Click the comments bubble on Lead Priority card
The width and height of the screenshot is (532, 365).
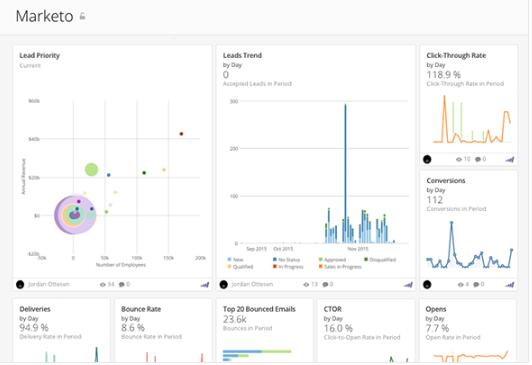point(121,285)
